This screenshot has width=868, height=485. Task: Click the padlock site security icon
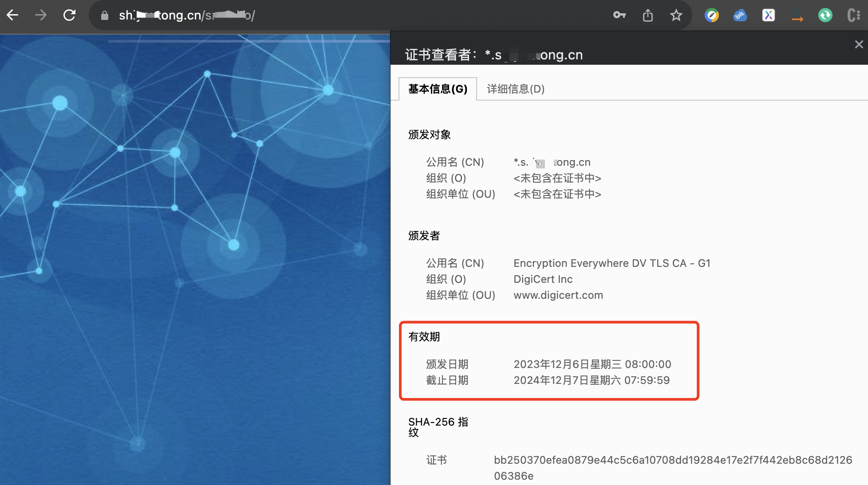tap(105, 16)
